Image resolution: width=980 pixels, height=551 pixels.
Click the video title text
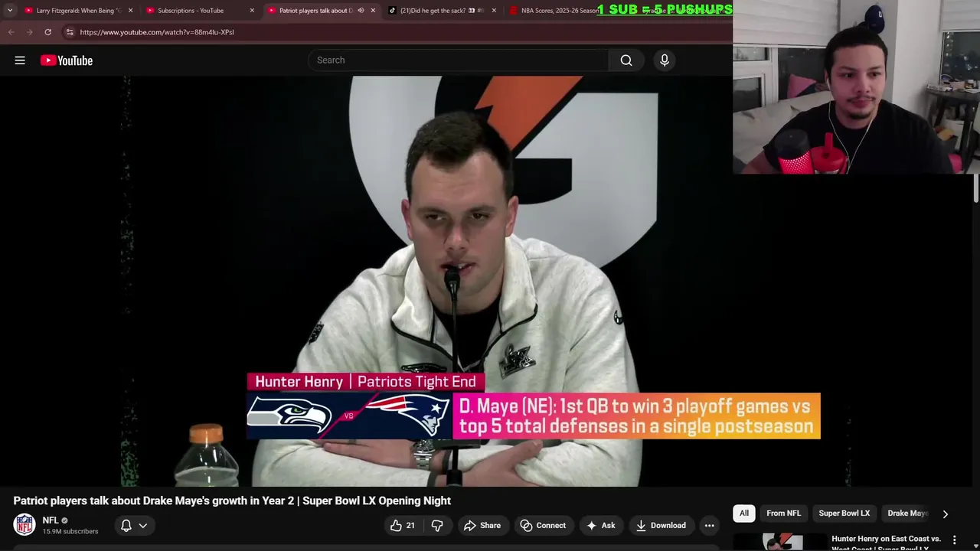pyautogui.click(x=232, y=500)
